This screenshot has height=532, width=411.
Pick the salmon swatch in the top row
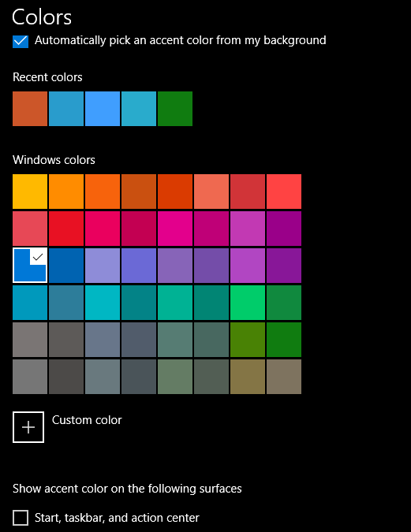[x=211, y=192]
